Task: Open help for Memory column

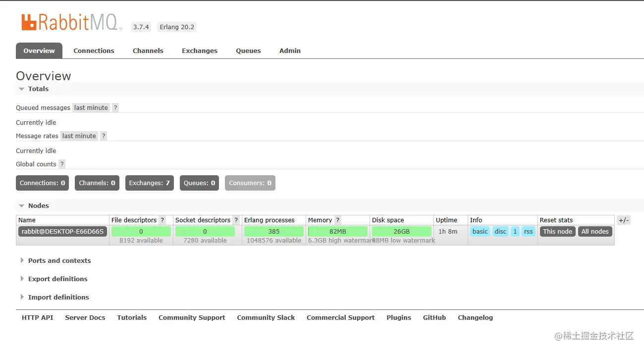Action: point(338,220)
